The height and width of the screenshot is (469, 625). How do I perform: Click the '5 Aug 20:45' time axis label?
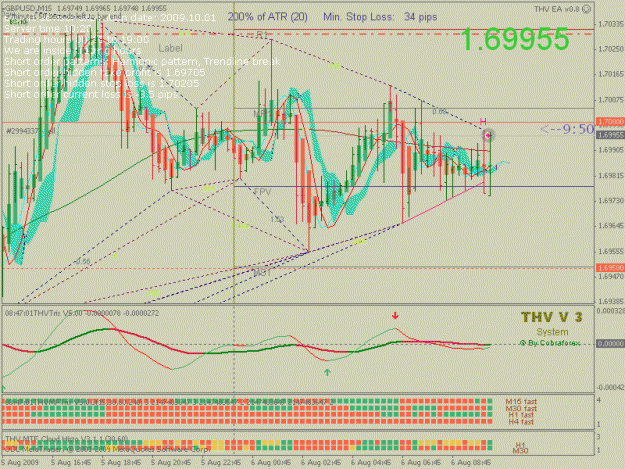[x=171, y=463]
